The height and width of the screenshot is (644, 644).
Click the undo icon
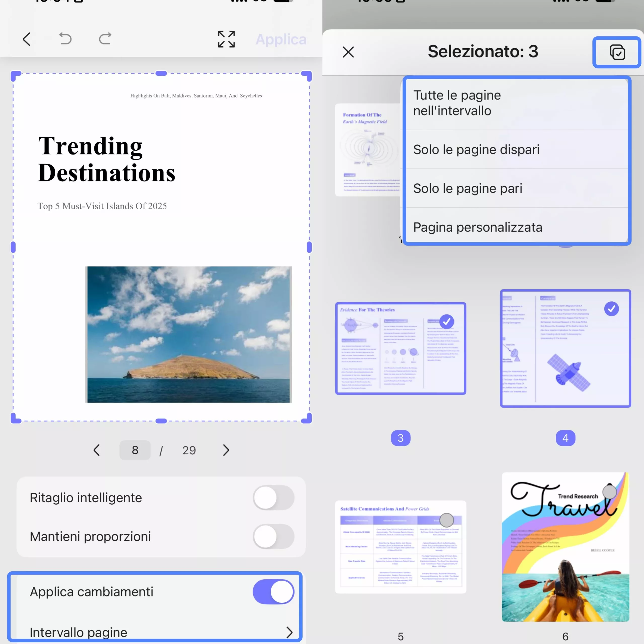[x=65, y=39]
